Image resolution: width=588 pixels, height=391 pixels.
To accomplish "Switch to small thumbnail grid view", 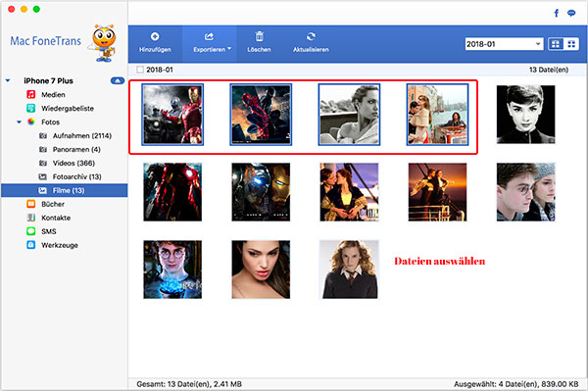I will [571, 44].
